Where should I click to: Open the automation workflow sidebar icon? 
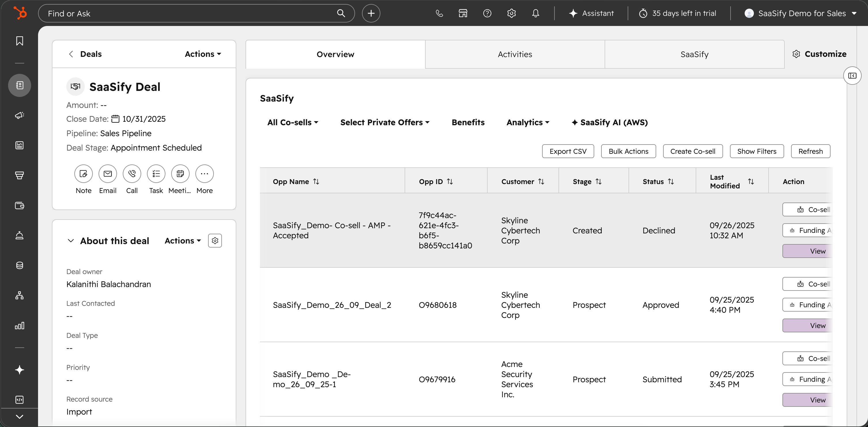20,295
